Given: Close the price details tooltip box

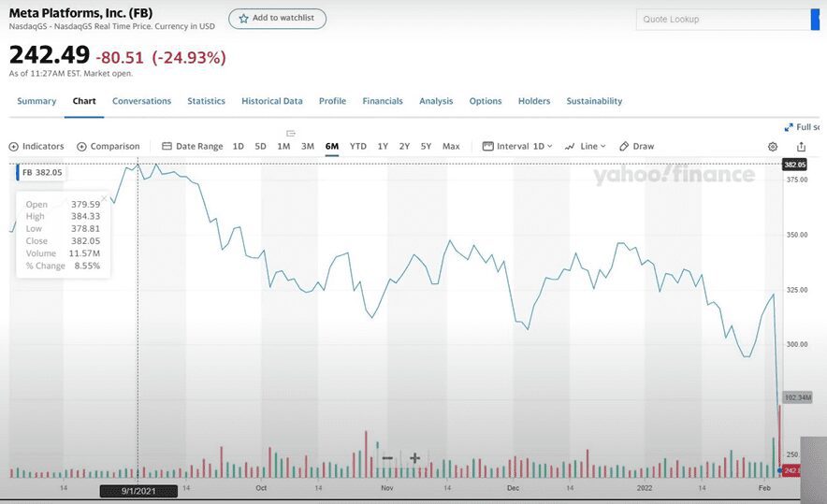Looking at the screenshot, I should click(103, 197).
